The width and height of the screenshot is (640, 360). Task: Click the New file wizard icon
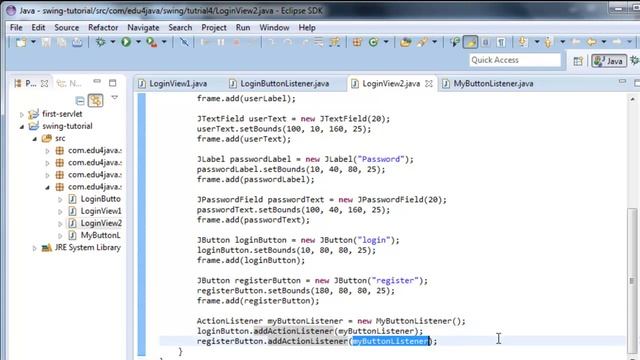coord(20,42)
